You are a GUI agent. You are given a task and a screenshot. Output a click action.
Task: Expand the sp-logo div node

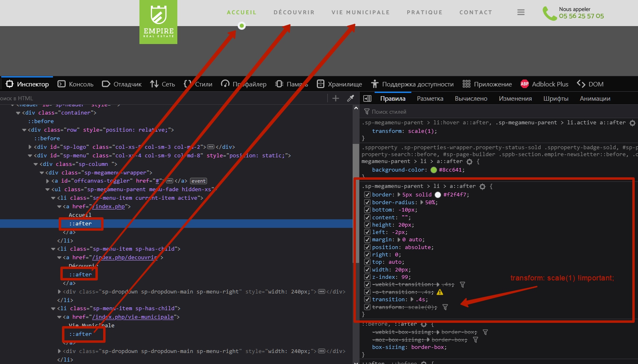30,147
